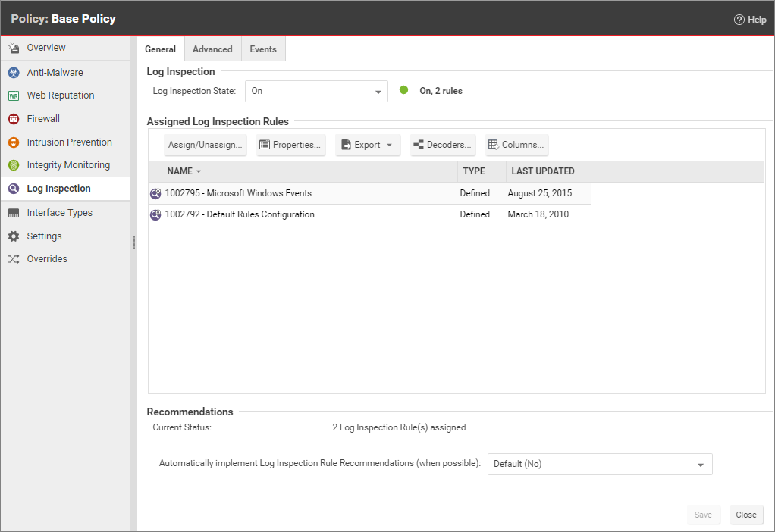Select the Overview sidebar item

pyautogui.click(x=46, y=48)
